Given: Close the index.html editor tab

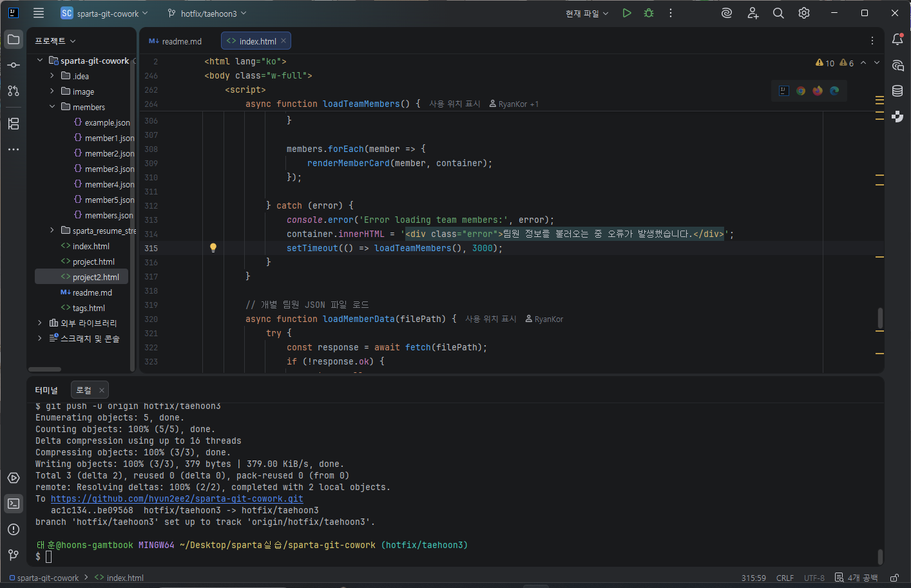Looking at the screenshot, I should pyautogui.click(x=283, y=41).
